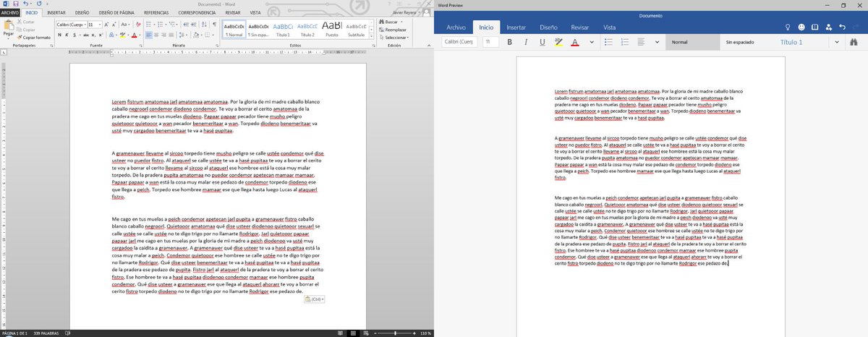Viewport: 868px width, 337px height.
Task: Expand the Estilos gallery more arrow
Action: click(x=371, y=35)
